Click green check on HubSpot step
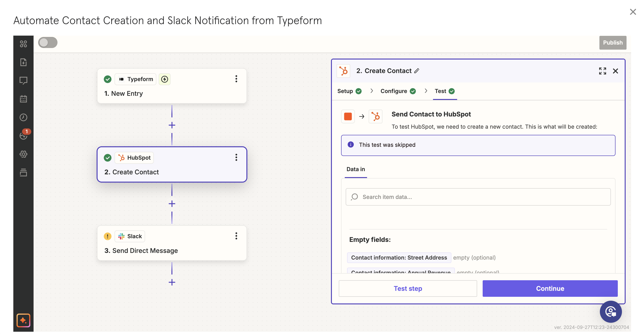This screenshot has width=644, height=334. click(x=108, y=158)
